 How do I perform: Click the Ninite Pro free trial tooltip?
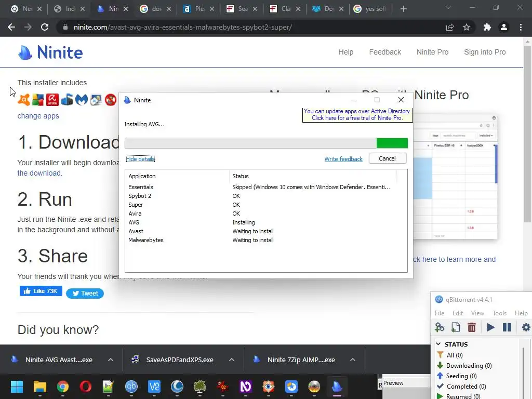[357, 115]
